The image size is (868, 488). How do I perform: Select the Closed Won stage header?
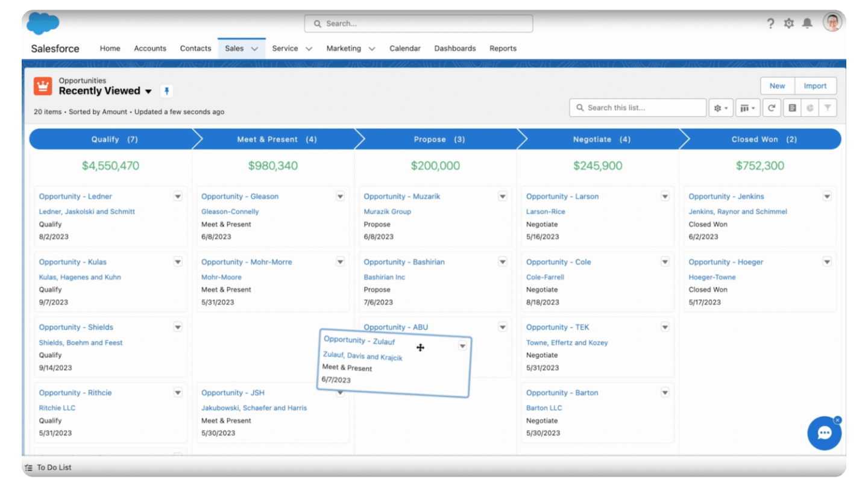click(764, 139)
